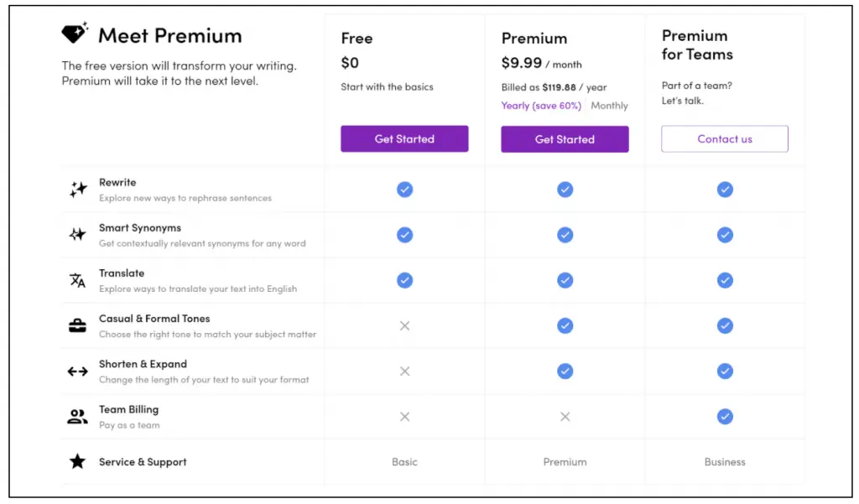Viewport: 859px width, 504px height.
Task: Click Team Billing checkmark for Premium for Teams
Action: click(725, 416)
